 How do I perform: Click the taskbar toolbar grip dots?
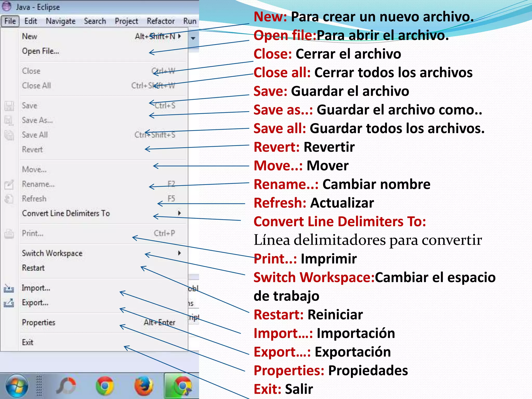pyautogui.click(x=39, y=386)
